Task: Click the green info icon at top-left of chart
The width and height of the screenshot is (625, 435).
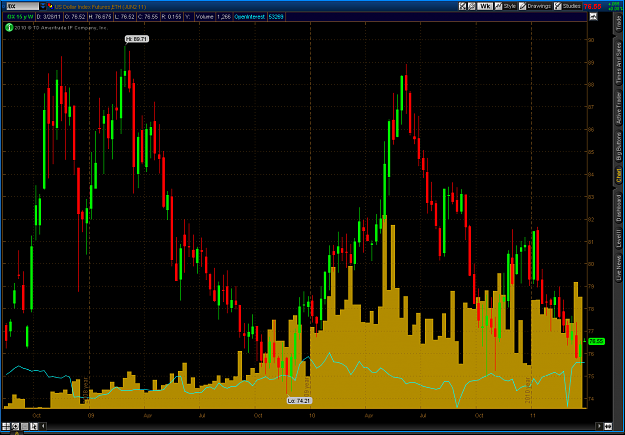Action: click(9, 28)
